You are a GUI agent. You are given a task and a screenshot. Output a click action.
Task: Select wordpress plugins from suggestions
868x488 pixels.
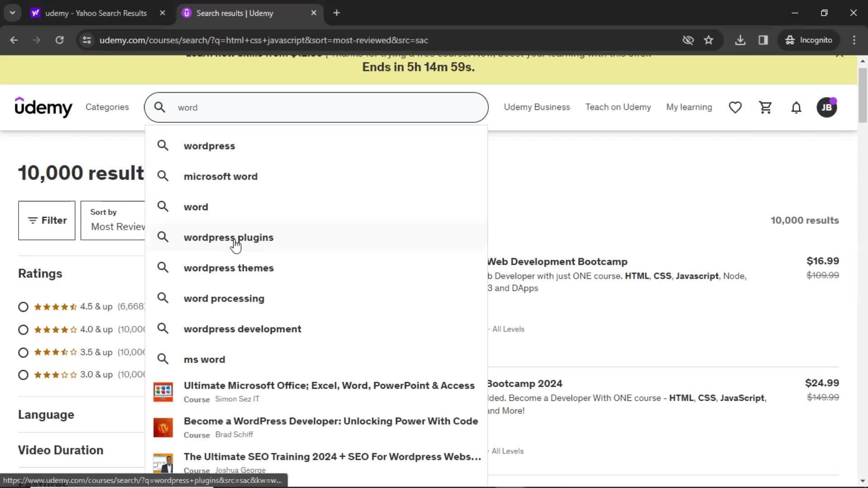228,237
